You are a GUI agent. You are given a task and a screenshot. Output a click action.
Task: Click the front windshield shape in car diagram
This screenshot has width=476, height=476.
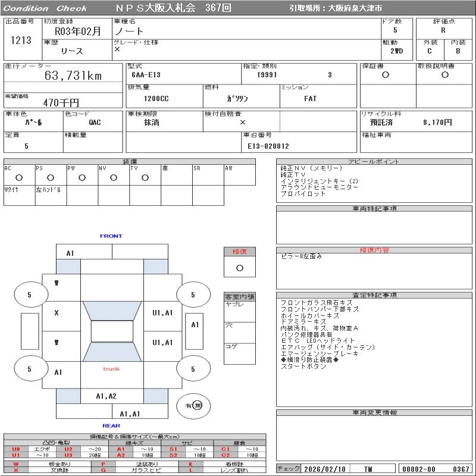112,311
